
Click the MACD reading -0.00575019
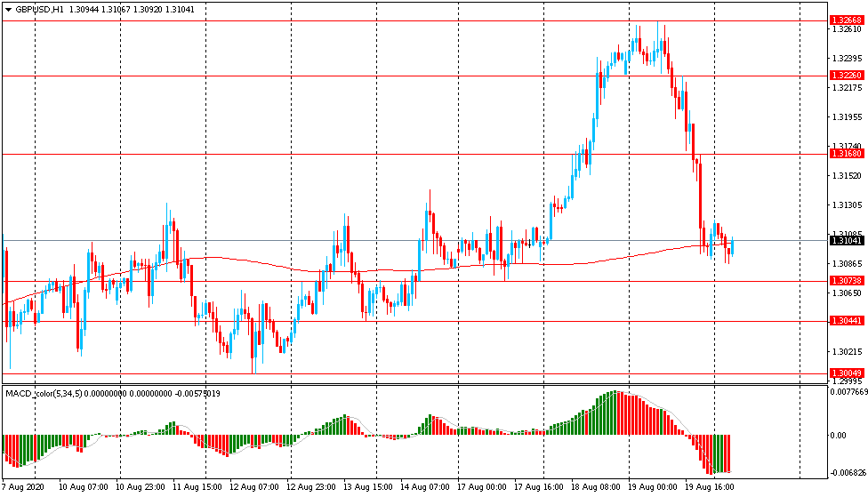[197, 394]
